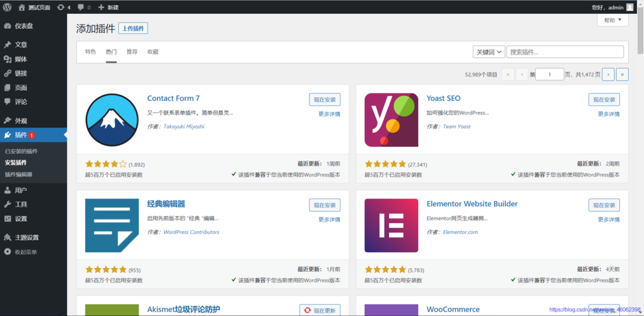Screen dimensions: 644x316
Task: Expand the 帮助 help panel
Action: (613, 20)
